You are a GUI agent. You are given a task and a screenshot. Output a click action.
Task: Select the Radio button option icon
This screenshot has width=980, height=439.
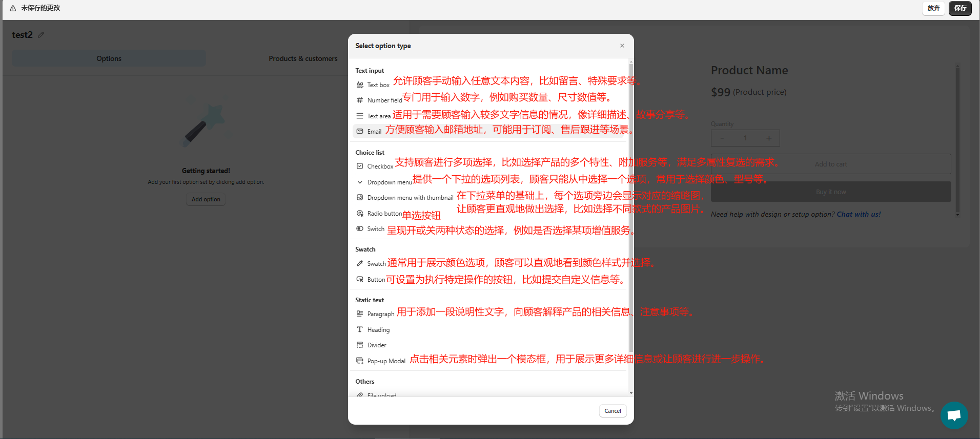360,213
